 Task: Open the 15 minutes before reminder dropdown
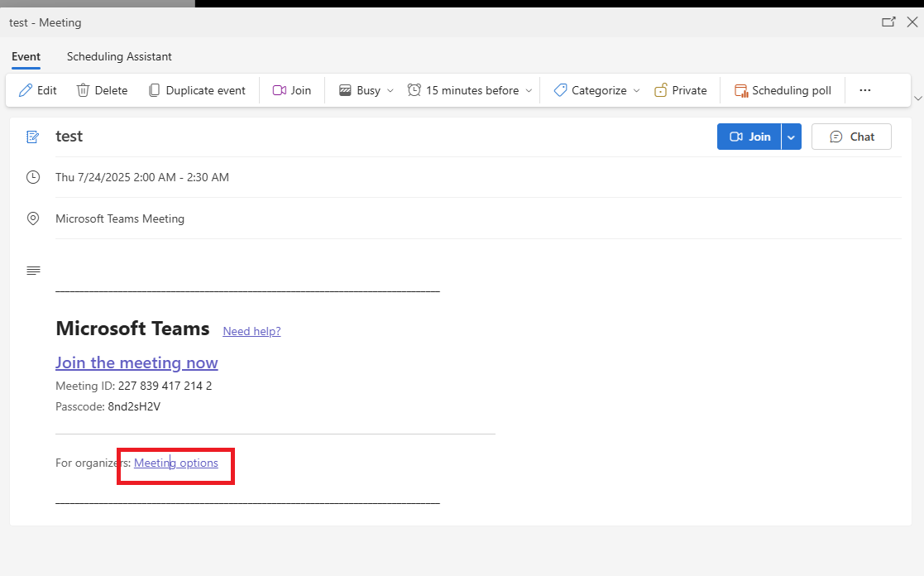529,91
